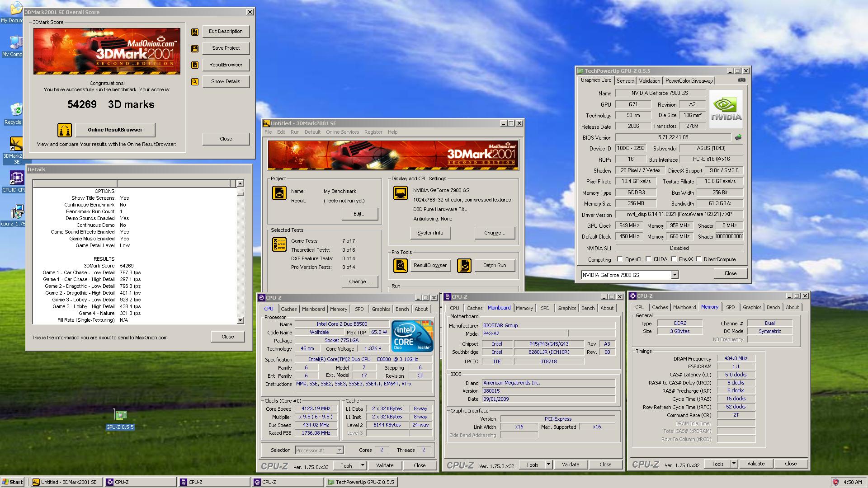Select the GPU-Z.0.5.5 desktop icon

(120, 420)
